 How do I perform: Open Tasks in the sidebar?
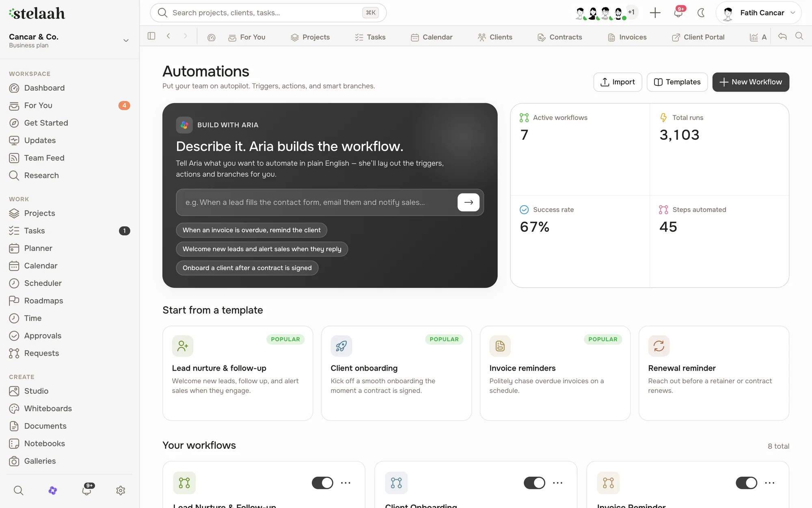(x=69, y=230)
